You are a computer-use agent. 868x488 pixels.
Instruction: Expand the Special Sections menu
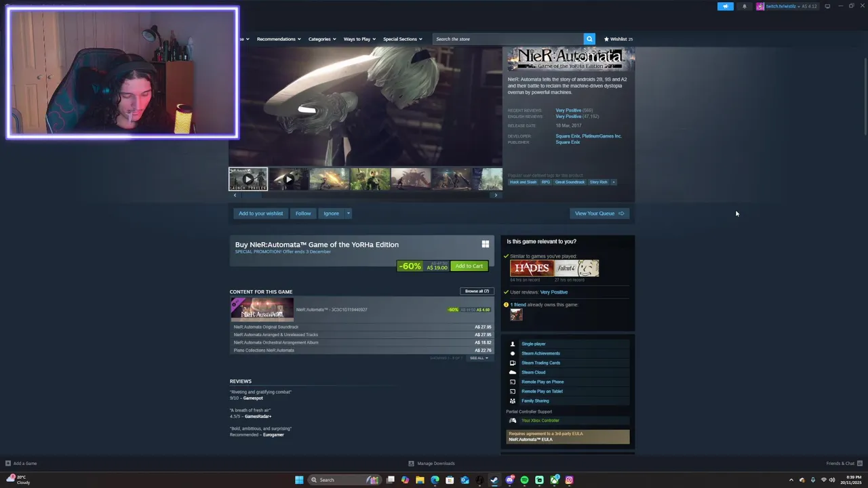403,39
